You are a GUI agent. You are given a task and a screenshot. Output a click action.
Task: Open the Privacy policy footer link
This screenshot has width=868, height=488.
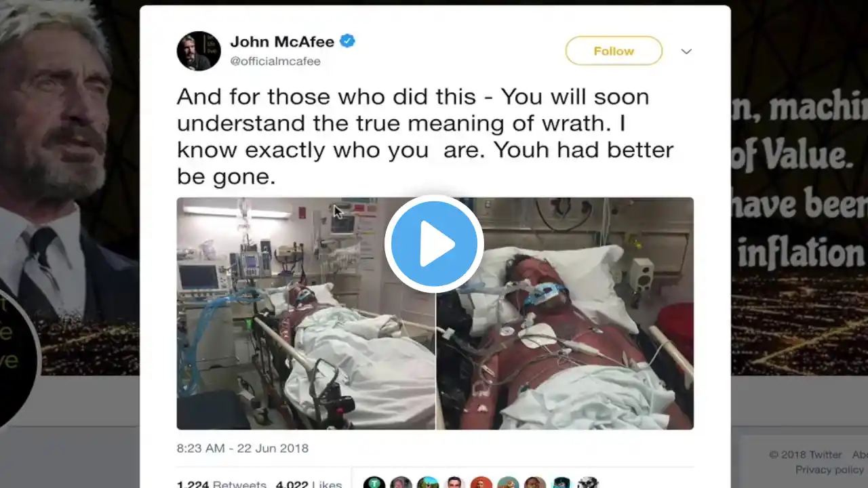point(830,470)
